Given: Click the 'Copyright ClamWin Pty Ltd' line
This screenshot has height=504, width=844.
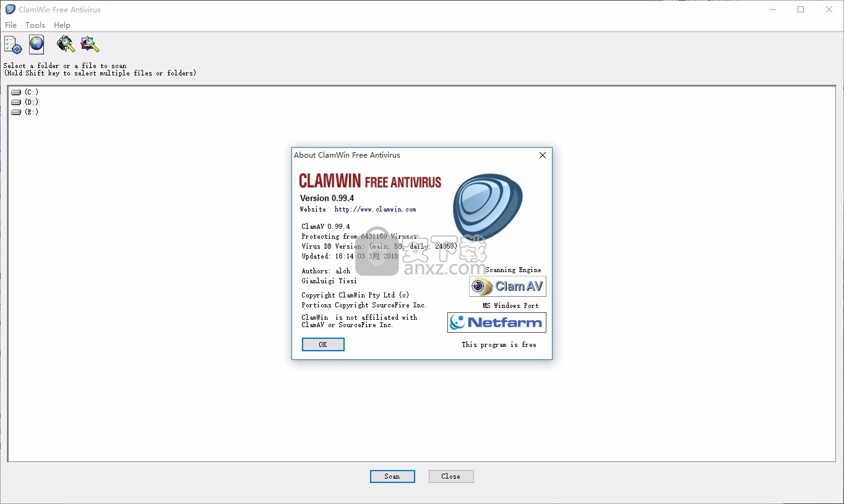Looking at the screenshot, I should 355,296.
